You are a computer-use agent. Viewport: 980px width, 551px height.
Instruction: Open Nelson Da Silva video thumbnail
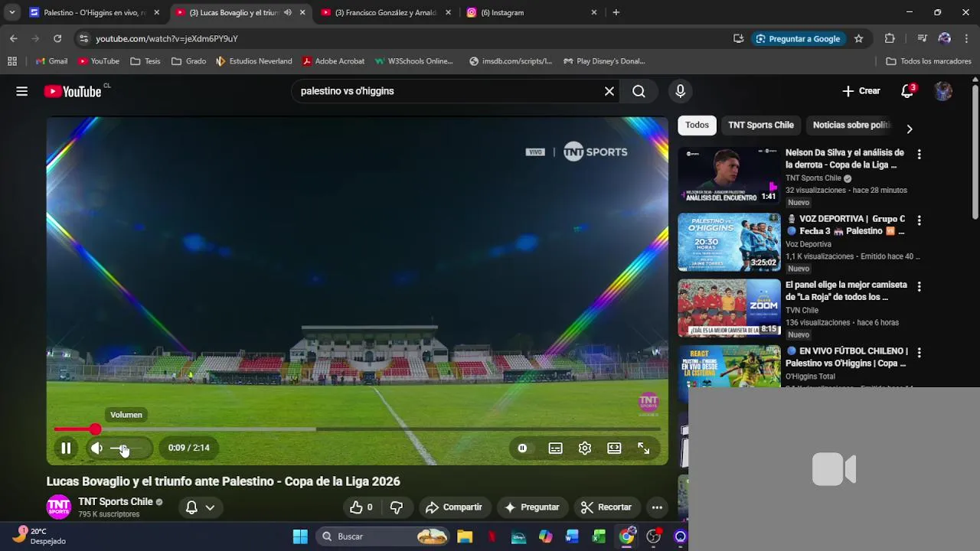click(729, 176)
